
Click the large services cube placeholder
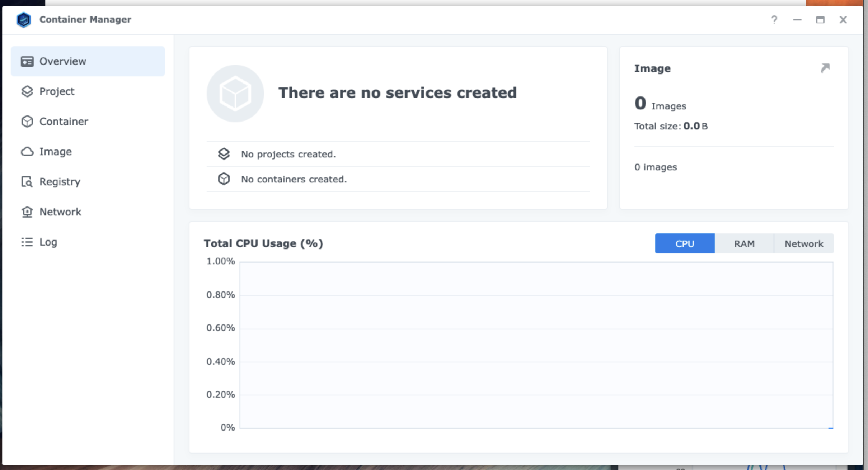pyautogui.click(x=235, y=93)
